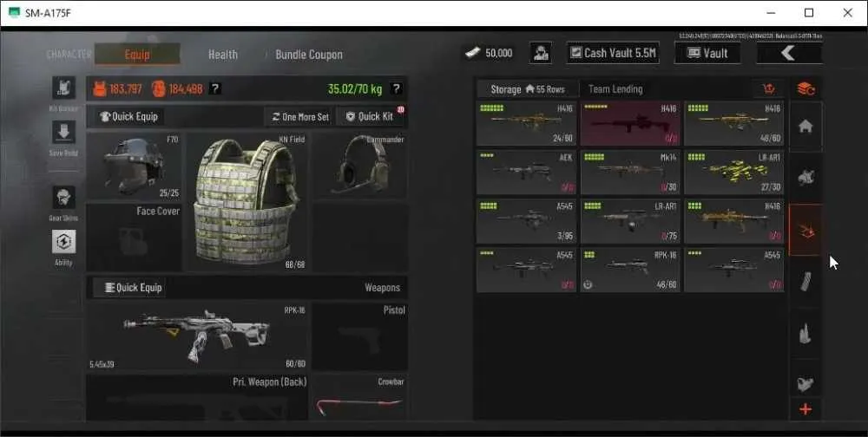Close the SM-A175F window
The image size is (868, 437).
[x=847, y=13]
